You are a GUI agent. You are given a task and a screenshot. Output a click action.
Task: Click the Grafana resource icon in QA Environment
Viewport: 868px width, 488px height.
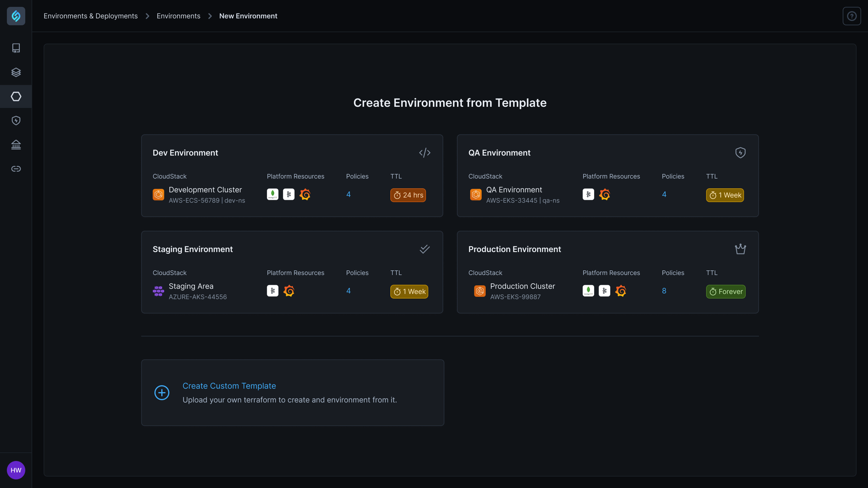coord(605,194)
